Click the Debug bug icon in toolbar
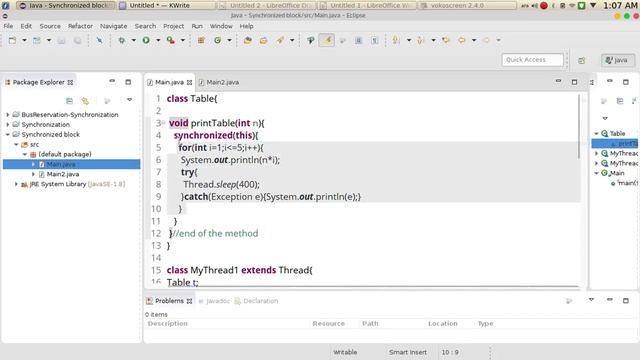This screenshot has height=360, width=640. point(122,40)
